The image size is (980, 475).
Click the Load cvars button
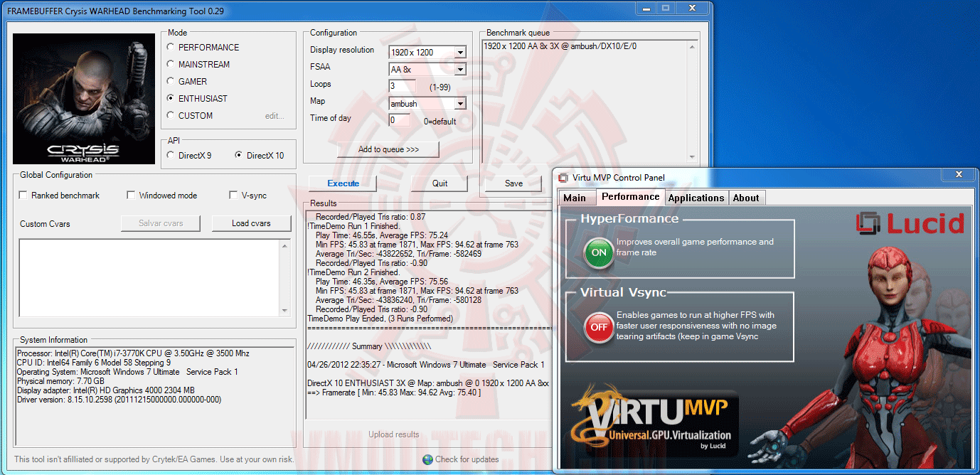pos(251,223)
